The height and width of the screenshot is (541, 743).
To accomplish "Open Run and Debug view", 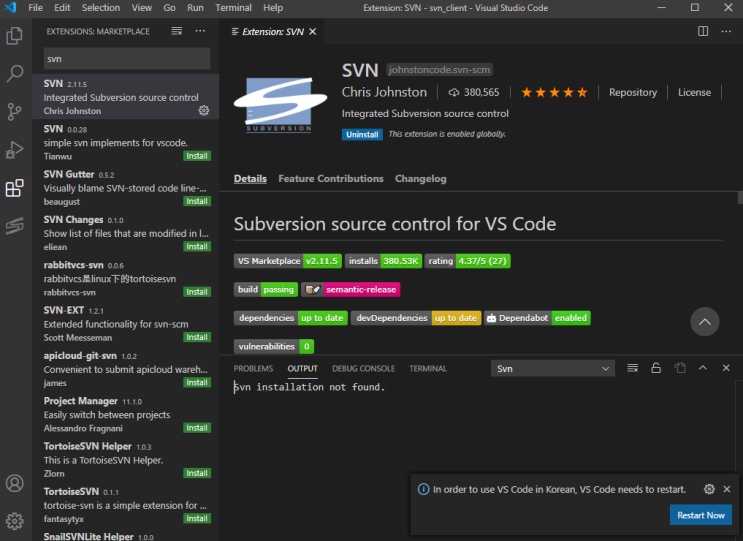I will point(15,150).
